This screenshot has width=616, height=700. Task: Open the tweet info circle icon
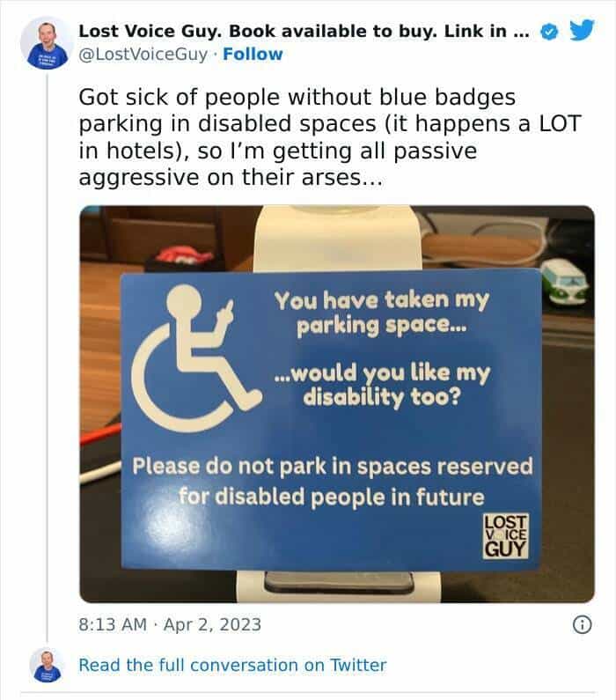click(582, 624)
